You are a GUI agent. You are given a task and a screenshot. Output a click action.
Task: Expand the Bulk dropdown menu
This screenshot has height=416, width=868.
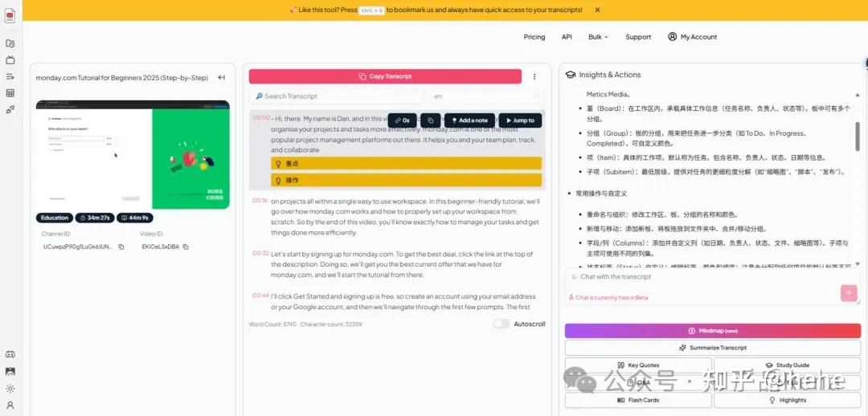click(x=598, y=37)
